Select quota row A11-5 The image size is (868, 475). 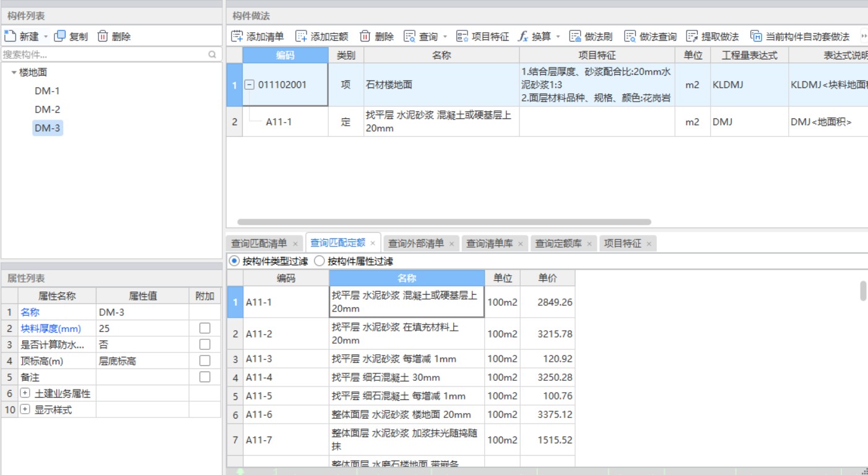(x=401, y=396)
